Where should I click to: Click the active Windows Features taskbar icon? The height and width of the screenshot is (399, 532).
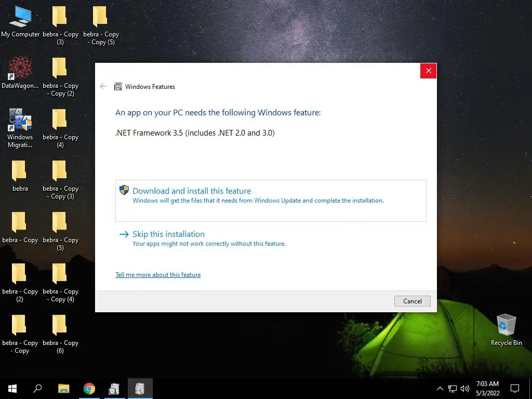140,389
